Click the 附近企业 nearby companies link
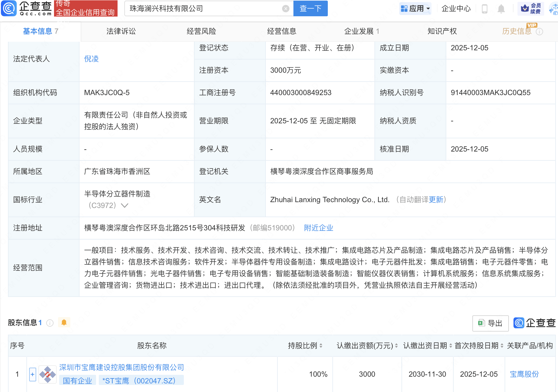 tap(318, 228)
